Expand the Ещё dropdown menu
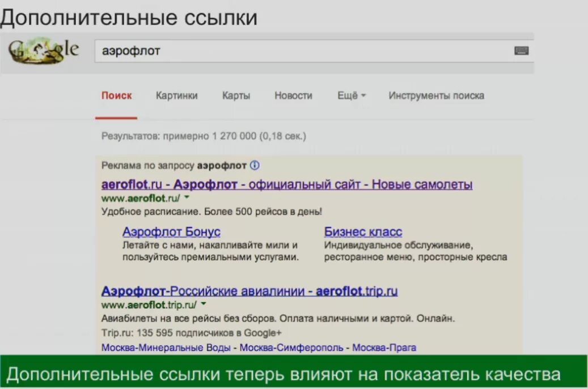588x389 pixels. [x=352, y=96]
